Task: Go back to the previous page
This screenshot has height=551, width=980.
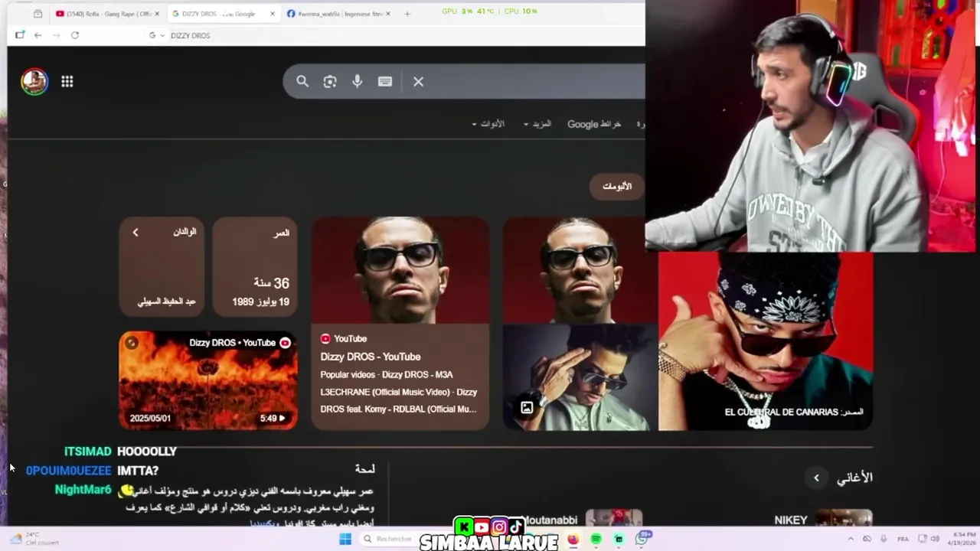Action: click(38, 35)
